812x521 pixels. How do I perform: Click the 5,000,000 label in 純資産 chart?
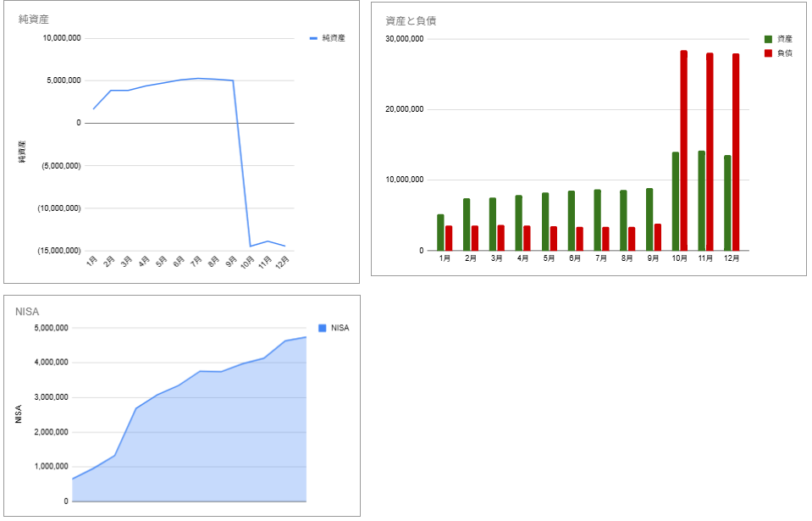point(64,80)
